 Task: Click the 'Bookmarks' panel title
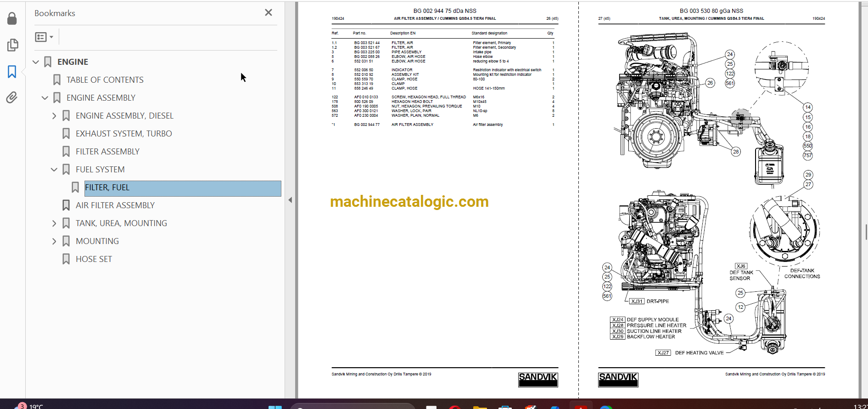[55, 13]
